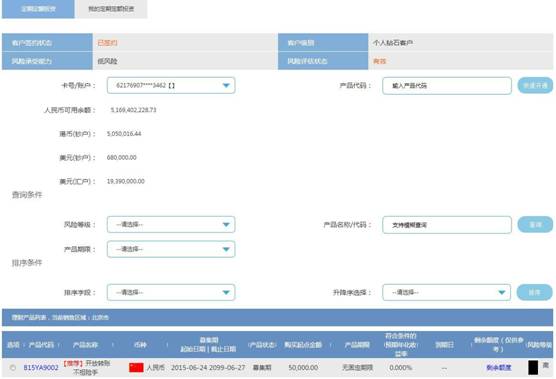This screenshot has height=379, width=556.
Task: Click the China flag icon in product row
Action: point(136,368)
